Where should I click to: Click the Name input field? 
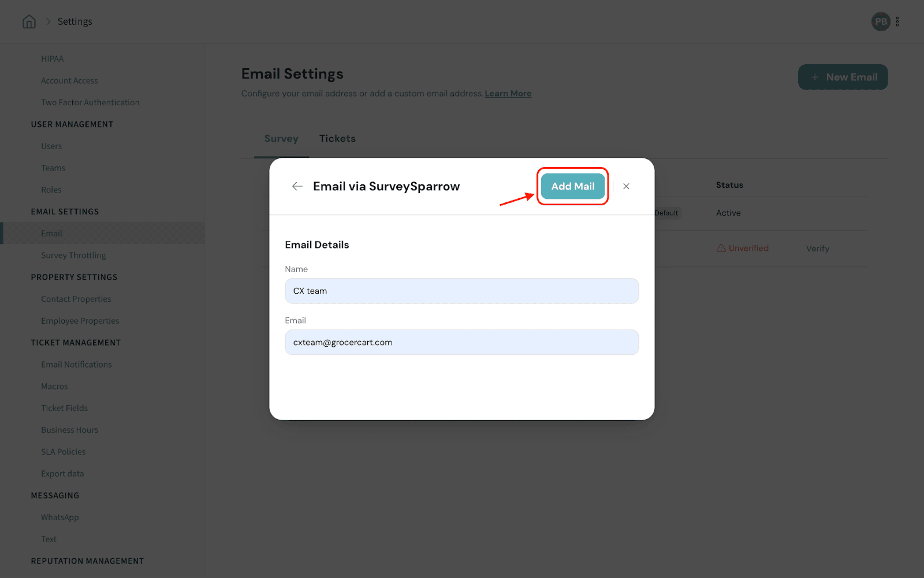[x=461, y=291]
